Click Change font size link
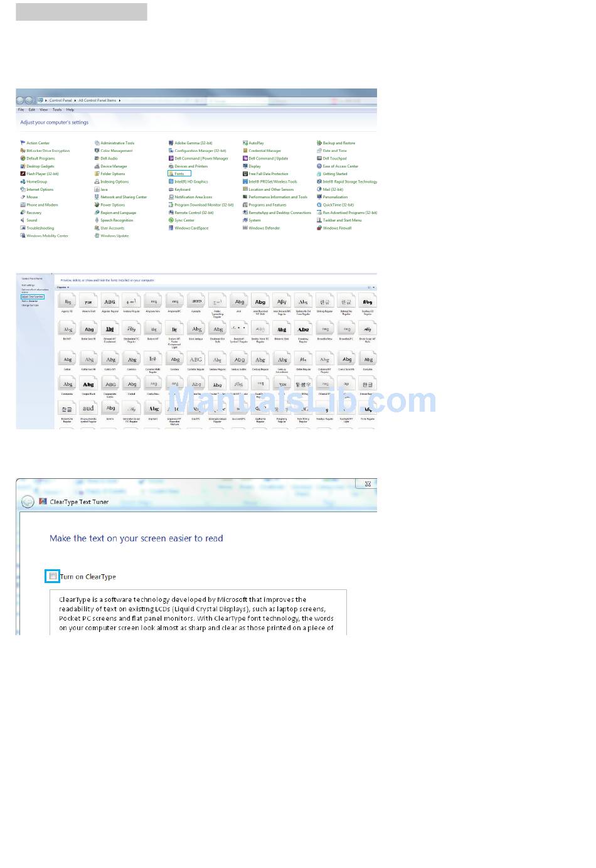This screenshot has height=868, width=596. pyautogui.click(x=30, y=305)
